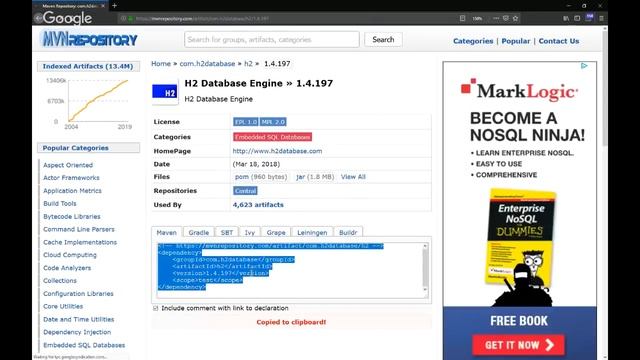Click the Indexed Artifacts growth chart
640x360 pixels.
(x=89, y=103)
